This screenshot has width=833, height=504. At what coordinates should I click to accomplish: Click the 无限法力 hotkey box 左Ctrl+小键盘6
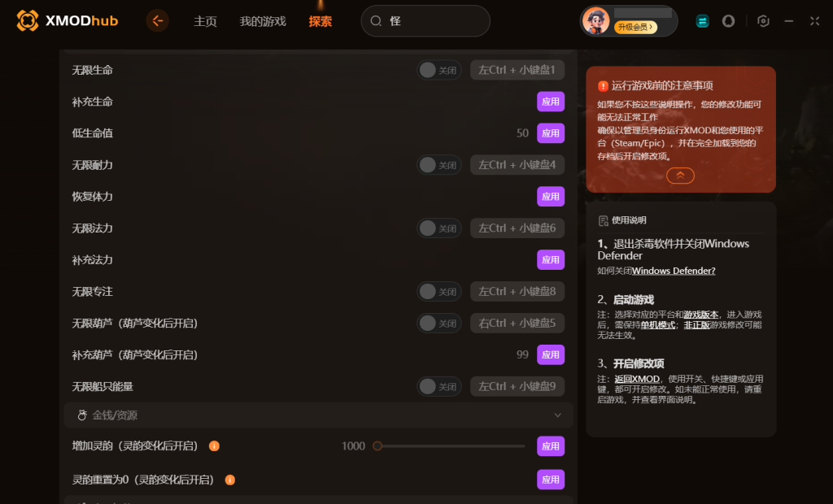coord(517,228)
